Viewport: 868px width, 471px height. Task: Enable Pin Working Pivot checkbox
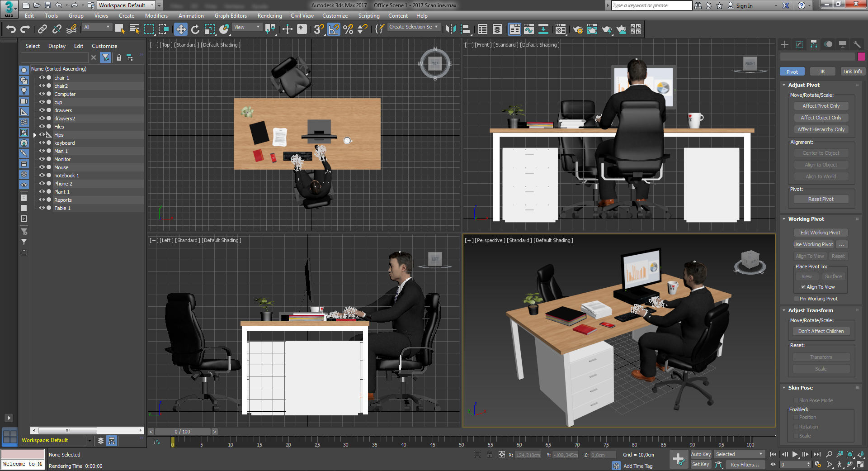pos(797,299)
